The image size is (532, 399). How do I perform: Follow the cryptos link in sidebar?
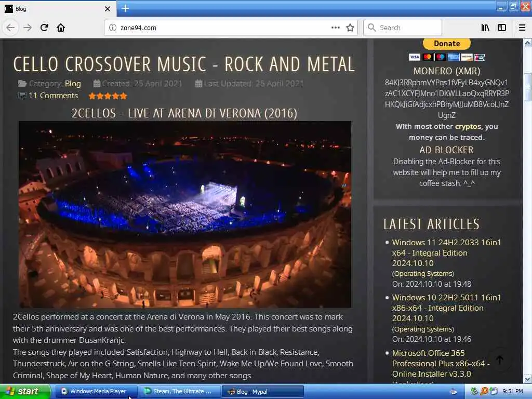(468, 126)
